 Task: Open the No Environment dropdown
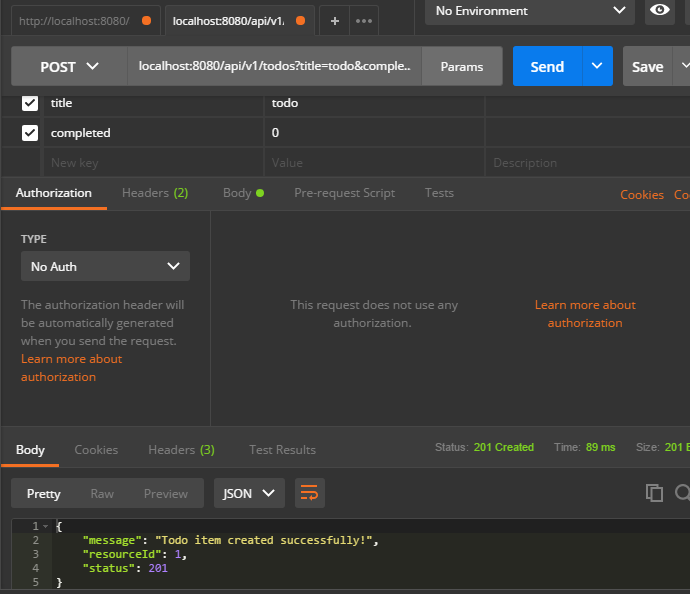click(530, 11)
